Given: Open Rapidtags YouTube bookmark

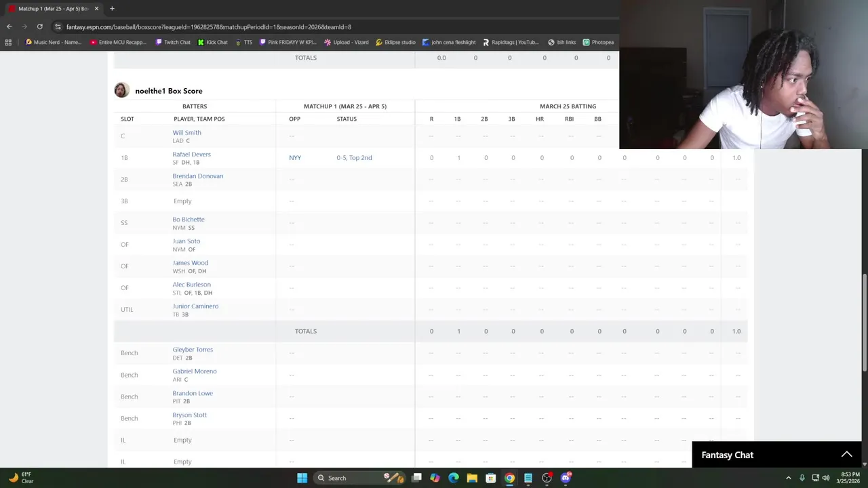Looking at the screenshot, I should pos(511,42).
